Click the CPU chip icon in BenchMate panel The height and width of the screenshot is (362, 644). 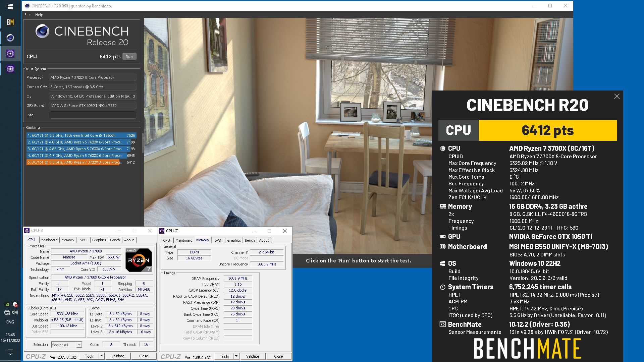[443, 148]
